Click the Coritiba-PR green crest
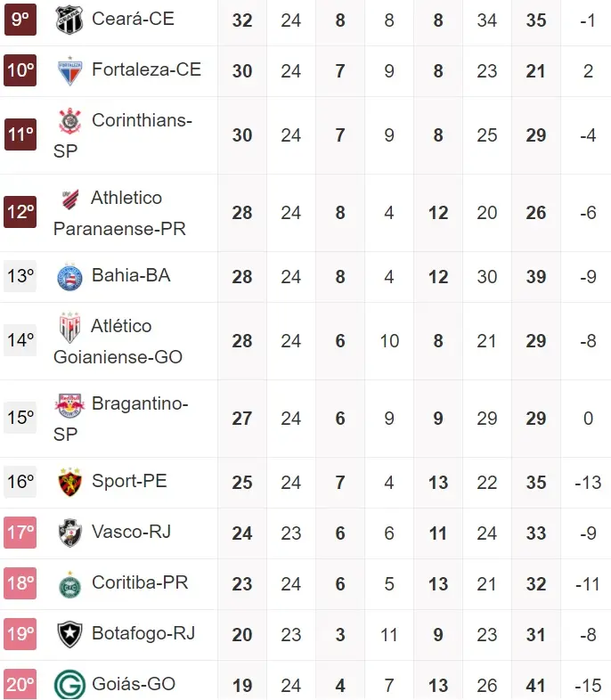 [69, 583]
